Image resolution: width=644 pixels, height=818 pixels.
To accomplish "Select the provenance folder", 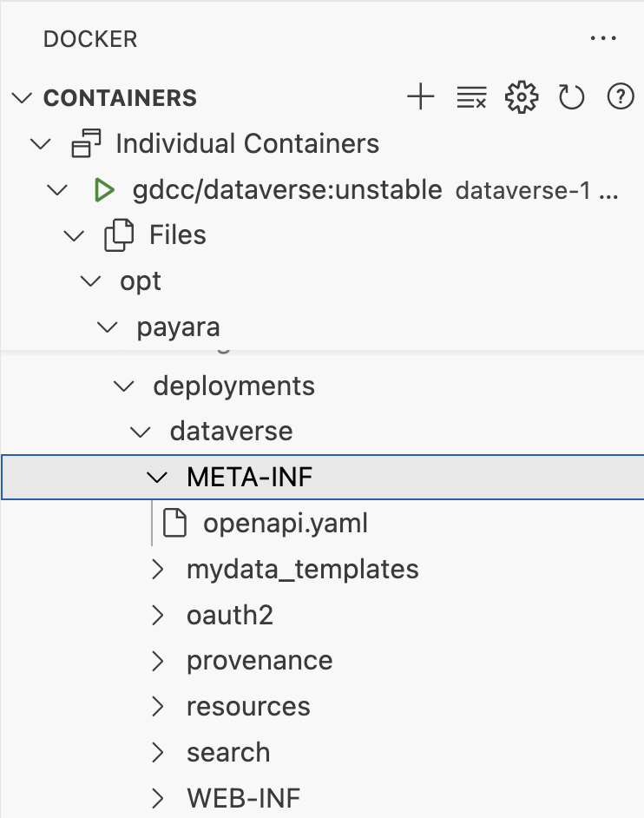I will (260, 661).
